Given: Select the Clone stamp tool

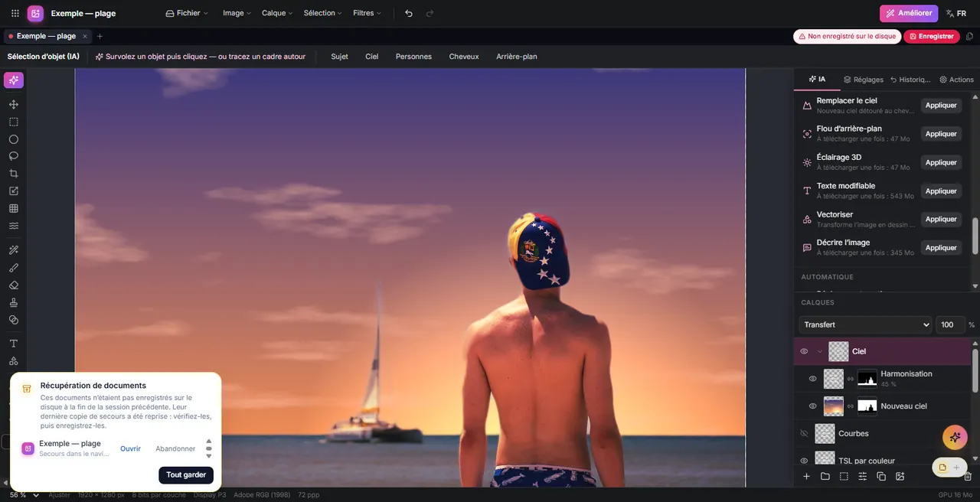Looking at the screenshot, I should tap(13, 302).
